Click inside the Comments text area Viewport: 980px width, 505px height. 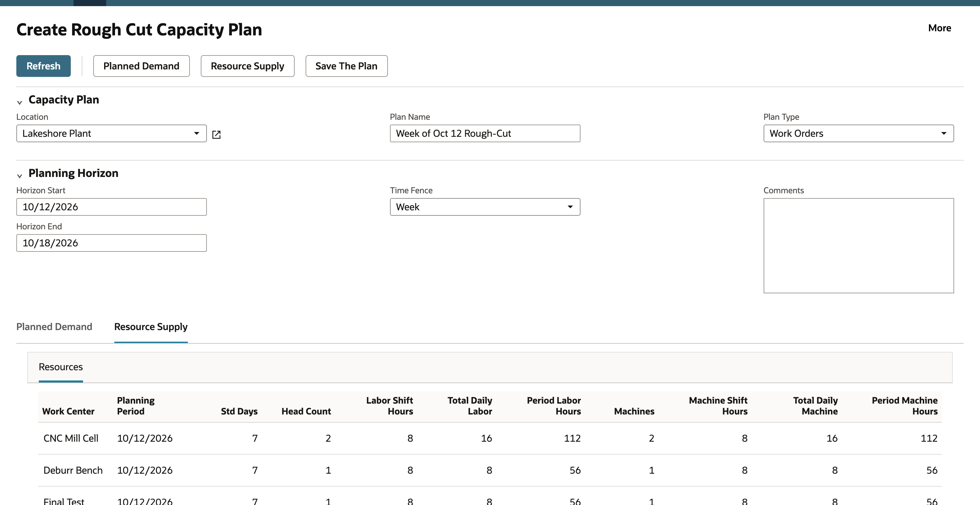858,245
